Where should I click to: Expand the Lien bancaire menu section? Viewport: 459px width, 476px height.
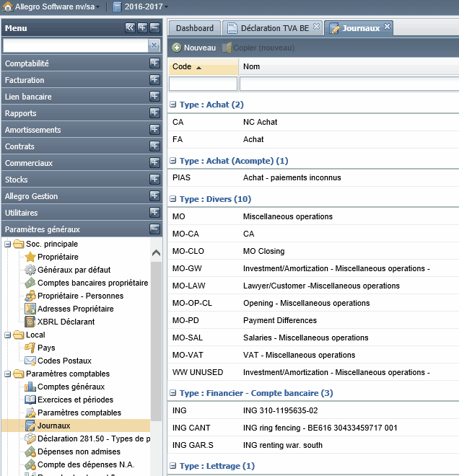pyautogui.click(x=154, y=97)
